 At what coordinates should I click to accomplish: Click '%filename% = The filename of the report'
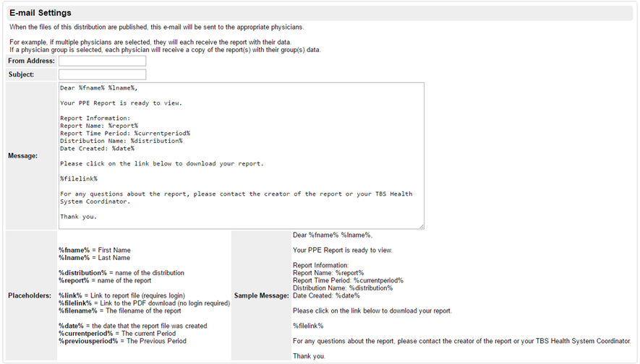(120, 311)
